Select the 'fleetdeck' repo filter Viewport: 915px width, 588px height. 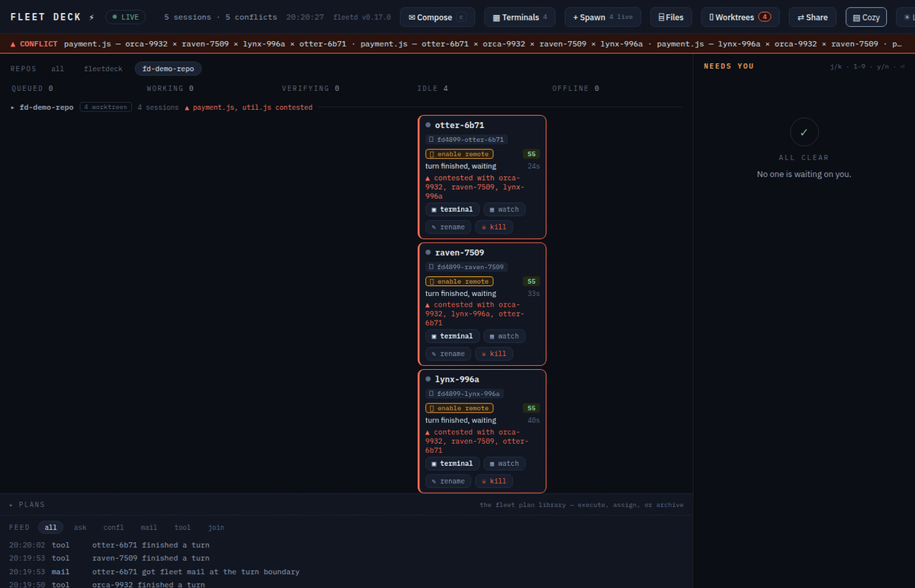point(103,69)
